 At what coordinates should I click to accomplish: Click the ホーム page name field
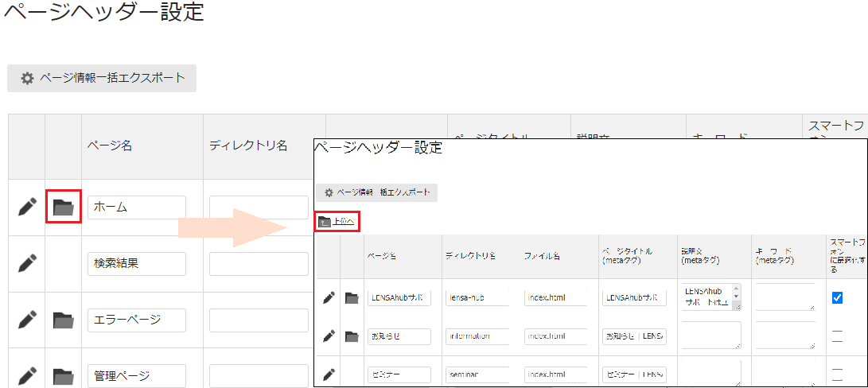[x=137, y=208]
